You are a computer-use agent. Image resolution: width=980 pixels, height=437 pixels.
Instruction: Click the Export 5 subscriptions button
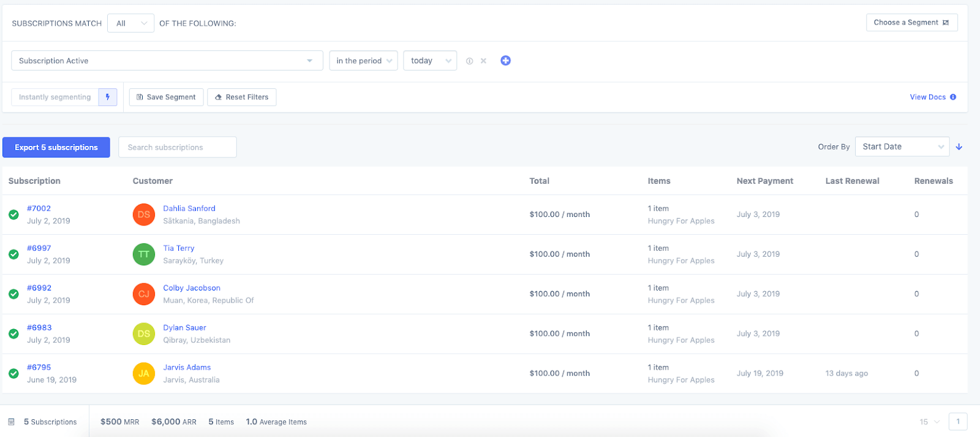point(56,147)
